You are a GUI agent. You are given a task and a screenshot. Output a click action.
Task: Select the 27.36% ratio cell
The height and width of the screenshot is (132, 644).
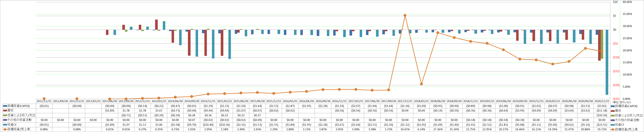point(438,129)
